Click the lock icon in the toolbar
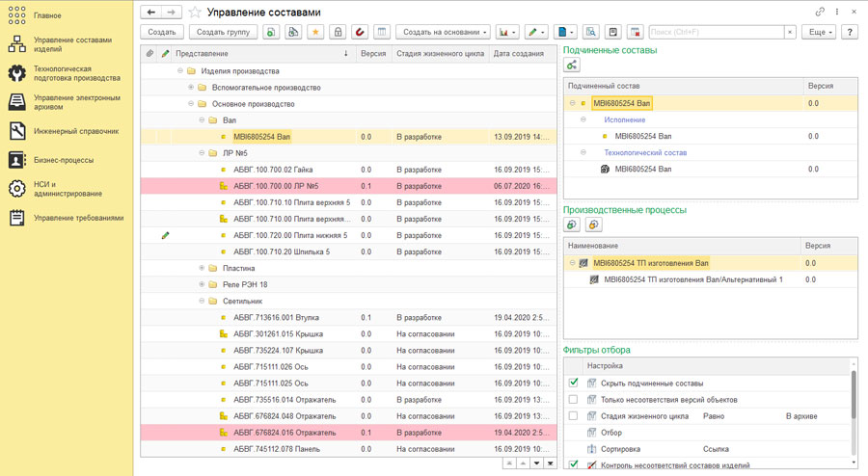 click(x=338, y=33)
